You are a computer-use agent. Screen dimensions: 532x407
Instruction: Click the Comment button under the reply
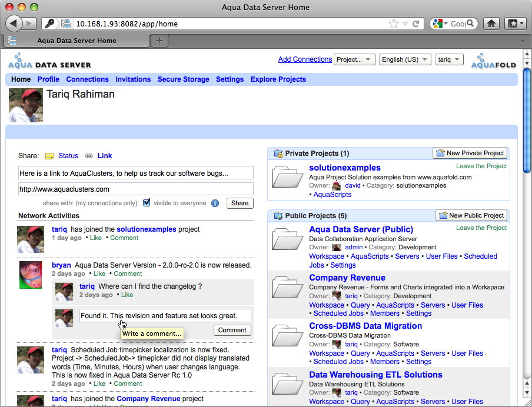pos(232,330)
